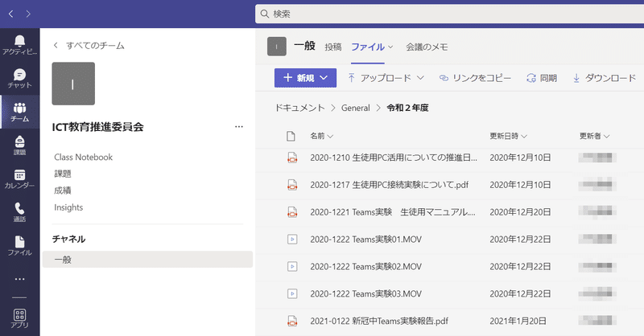This screenshot has height=336, width=644.
Task: Go back with the title bar arrow
Action: tap(11, 14)
